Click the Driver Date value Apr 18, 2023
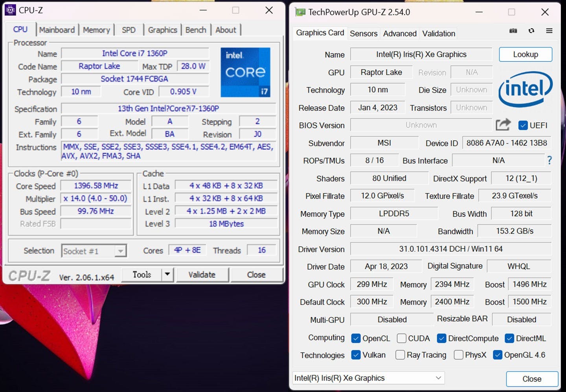 click(386, 266)
